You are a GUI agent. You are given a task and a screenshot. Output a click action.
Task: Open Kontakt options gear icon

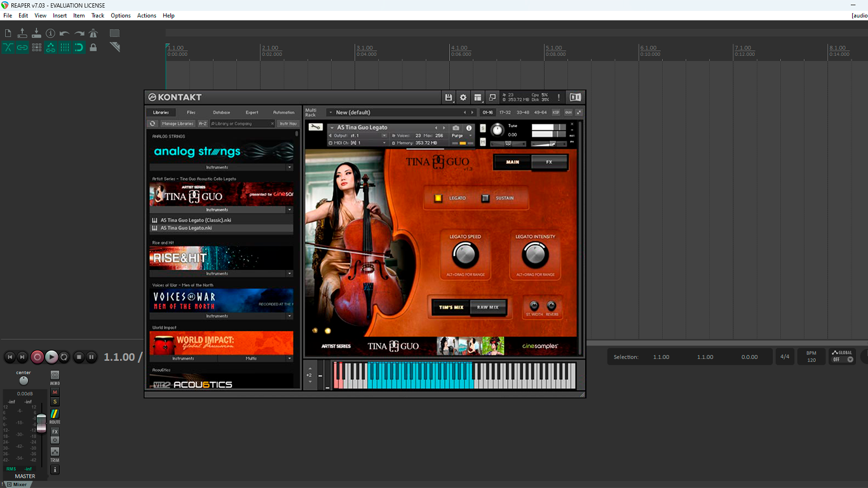click(463, 97)
